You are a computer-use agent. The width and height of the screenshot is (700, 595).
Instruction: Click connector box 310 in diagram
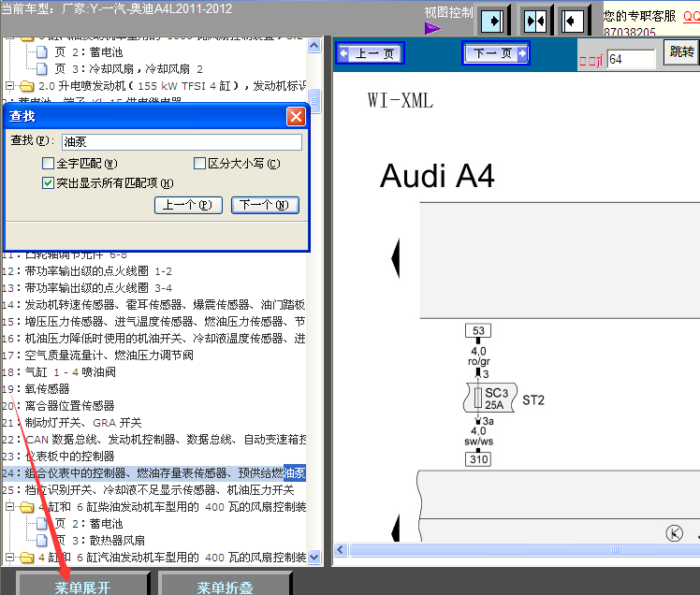pyautogui.click(x=478, y=459)
